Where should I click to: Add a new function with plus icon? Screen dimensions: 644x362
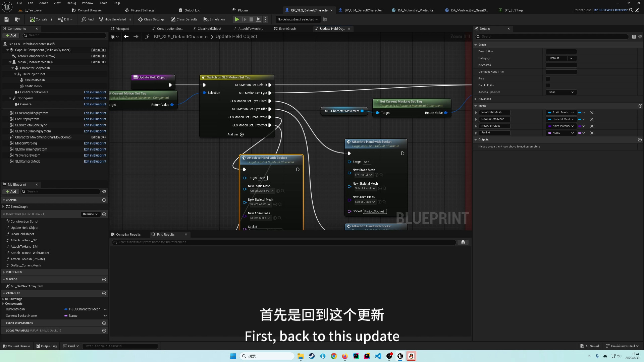pos(104,214)
